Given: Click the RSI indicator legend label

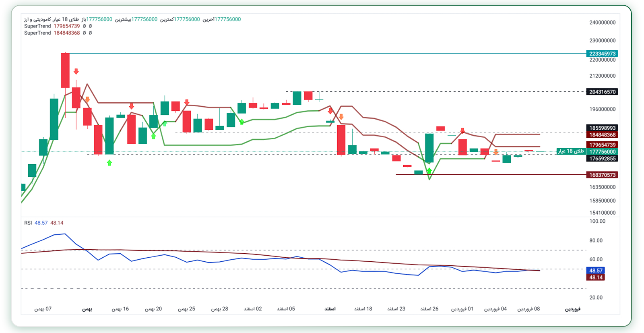Looking at the screenshot, I should (28, 223).
